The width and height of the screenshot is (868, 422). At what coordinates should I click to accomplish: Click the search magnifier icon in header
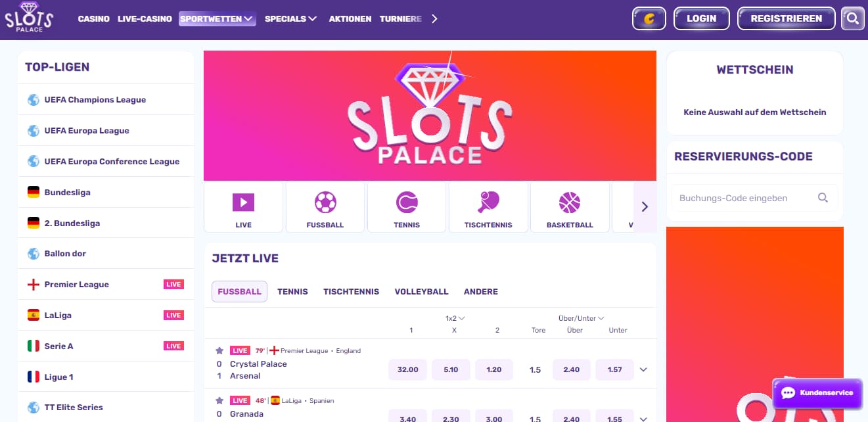tap(852, 18)
